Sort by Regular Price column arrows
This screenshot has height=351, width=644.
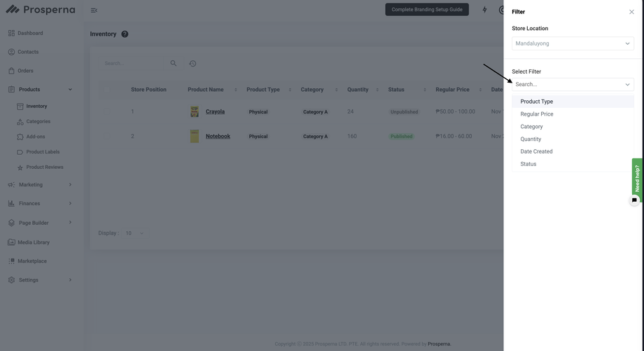tap(480, 90)
